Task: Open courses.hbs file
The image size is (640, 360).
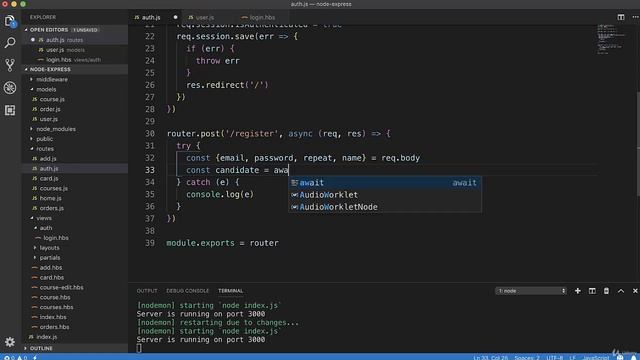Action: [x=56, y=307]
